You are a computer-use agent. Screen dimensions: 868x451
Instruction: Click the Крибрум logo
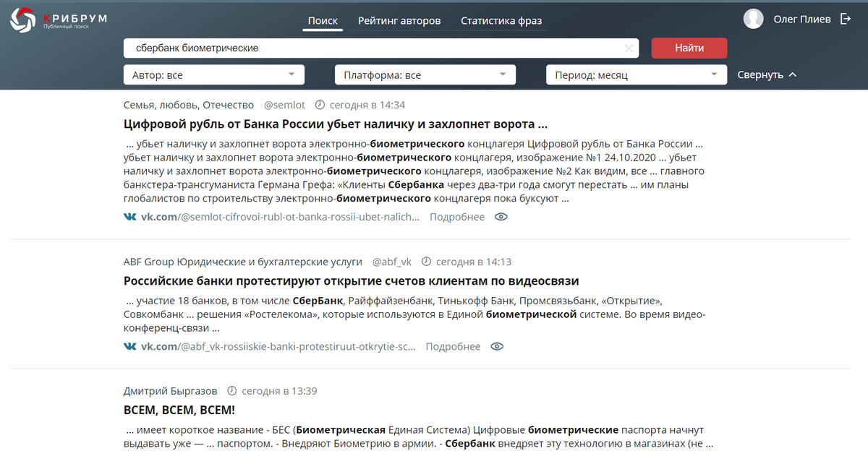pyautogui.click(x=58, y=20)
